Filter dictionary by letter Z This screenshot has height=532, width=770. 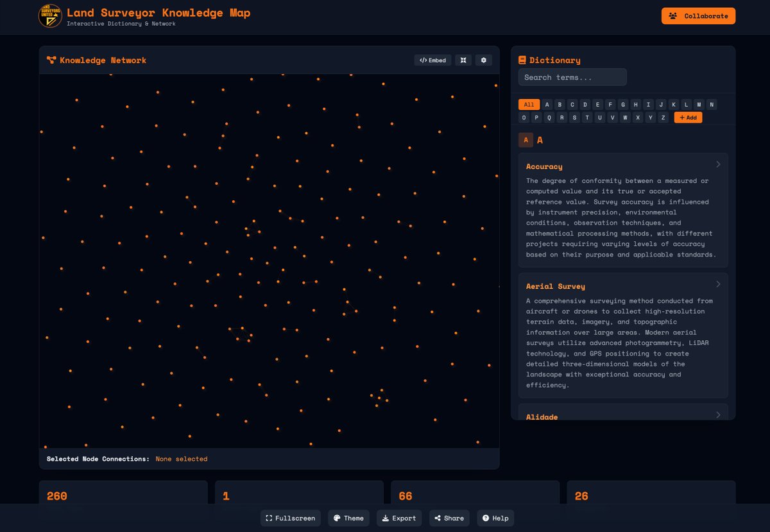pos(663,117)
